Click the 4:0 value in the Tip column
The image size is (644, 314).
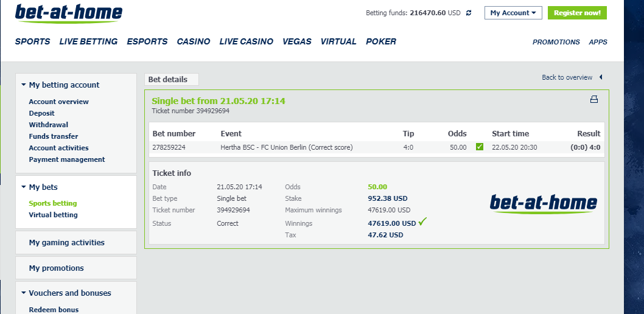tap(408, 147)
